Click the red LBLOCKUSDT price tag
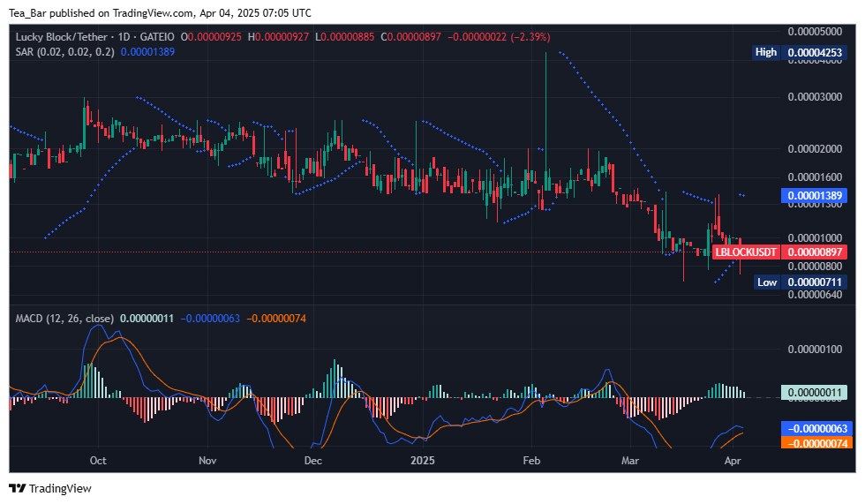Screen dimensions: 865x504 click(x=747, y=252)
